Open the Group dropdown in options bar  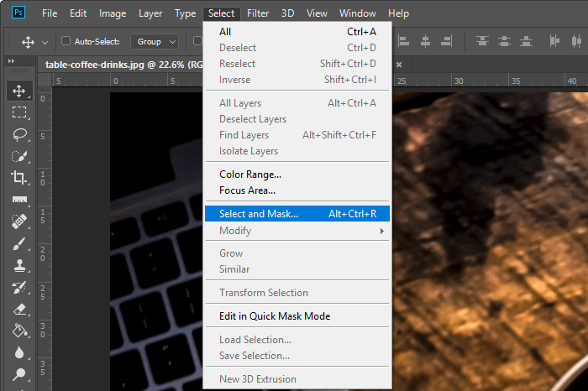(155, 42)
